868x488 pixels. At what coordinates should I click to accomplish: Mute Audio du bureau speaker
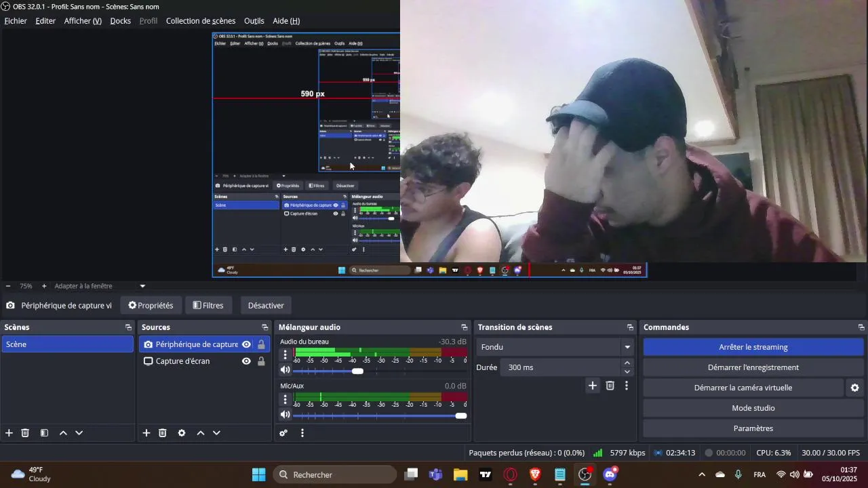285,371
